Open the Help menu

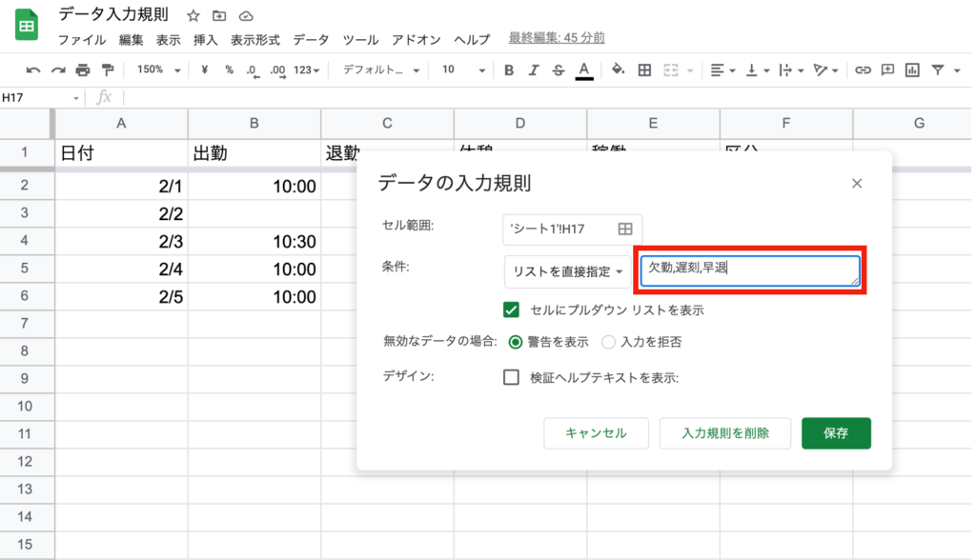(472, 40)
